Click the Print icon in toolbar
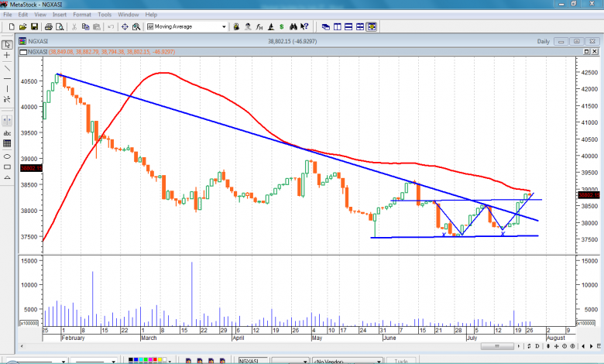Image resolution: width=604 pixels, height=364 pixels. [48, 26]
